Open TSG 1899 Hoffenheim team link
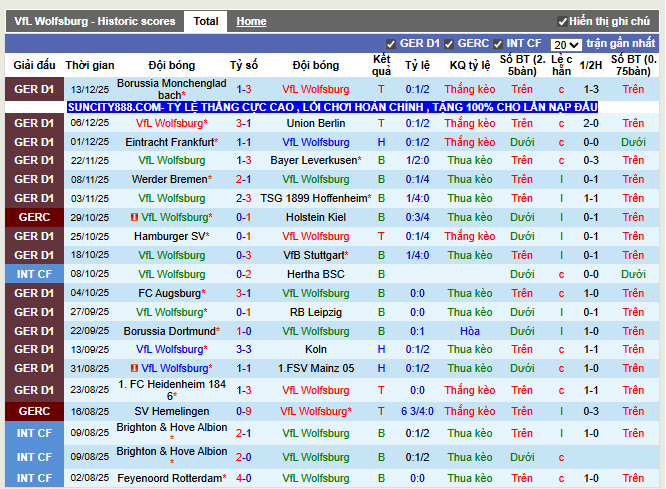This screenshot has width=666, height=489. (314, 198)
